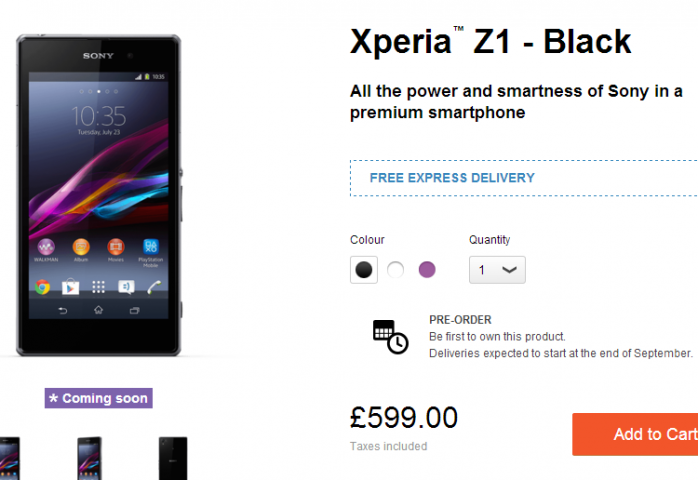Click the pre-order calendar clock icon
This screenshot has width=698, height=480.
pyautogui.click(x=390, y=337)
